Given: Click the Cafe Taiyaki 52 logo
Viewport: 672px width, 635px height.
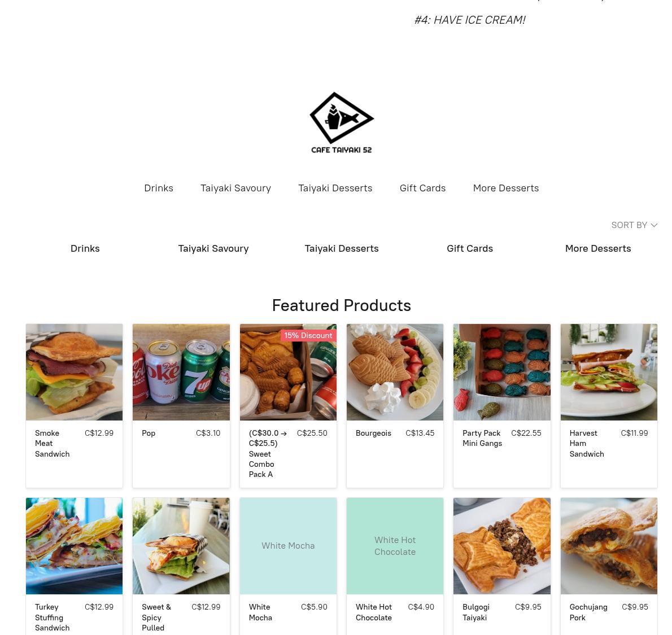Looking at the screenshot, I should [342, 122].
